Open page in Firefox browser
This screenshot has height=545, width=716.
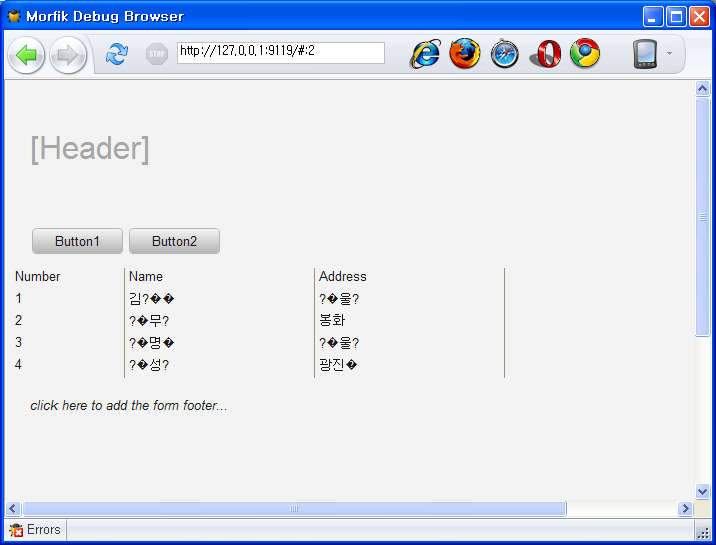(465, 54)
